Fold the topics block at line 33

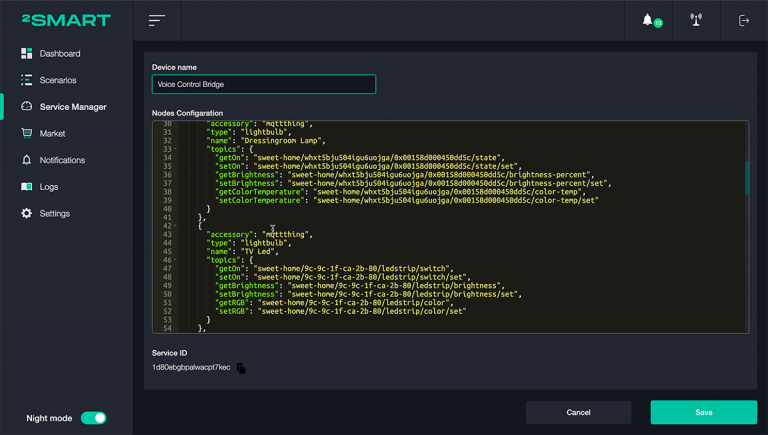click(176, 149)
